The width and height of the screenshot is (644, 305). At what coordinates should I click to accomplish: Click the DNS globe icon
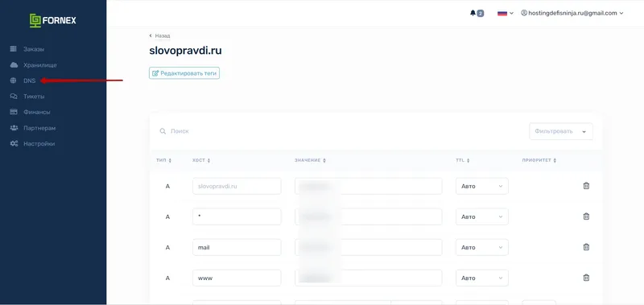pyautogui.click(x=14, y=80)
